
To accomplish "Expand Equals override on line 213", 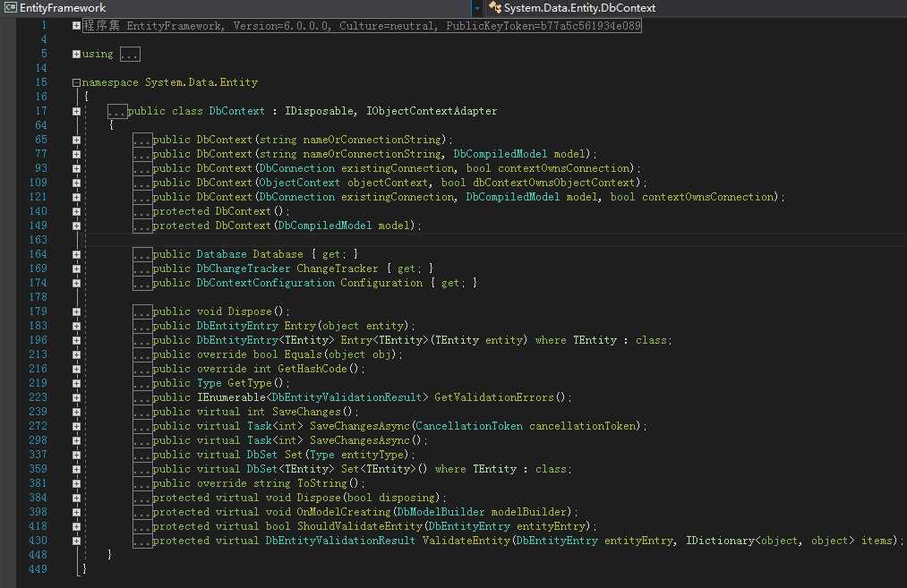I will coord(76,354).
